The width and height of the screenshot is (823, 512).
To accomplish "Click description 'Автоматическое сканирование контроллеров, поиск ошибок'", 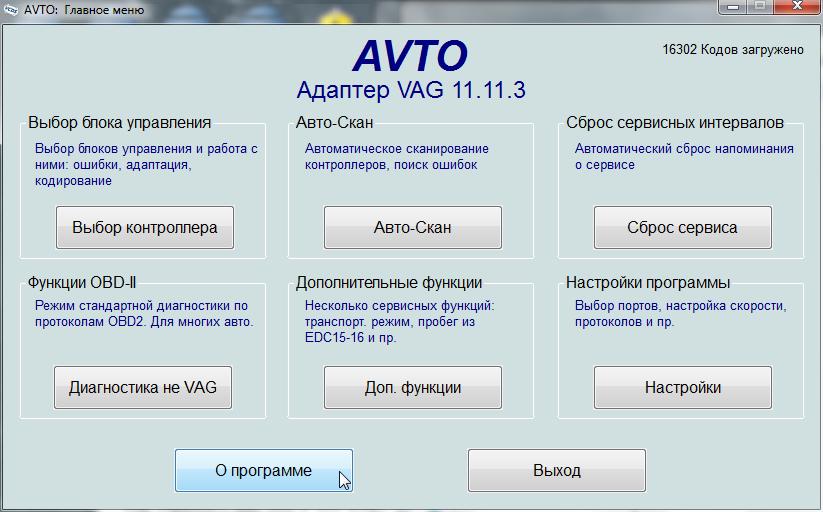I will coord(397,156).
